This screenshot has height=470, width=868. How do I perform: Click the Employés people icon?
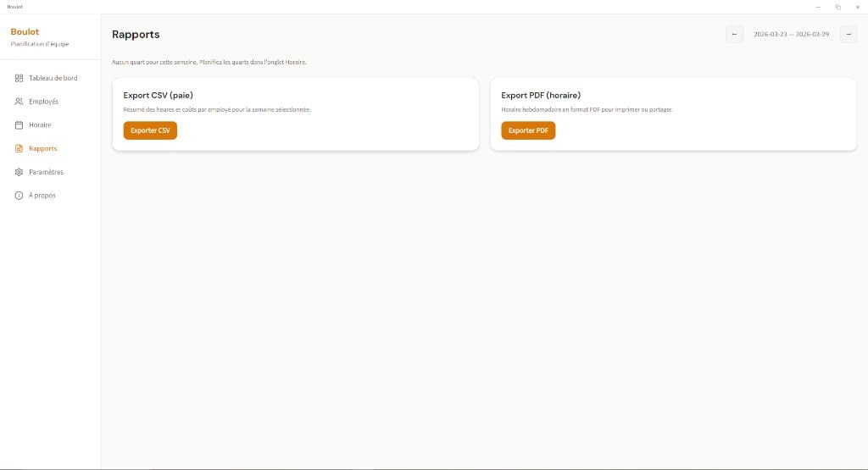tap(19, 102)
